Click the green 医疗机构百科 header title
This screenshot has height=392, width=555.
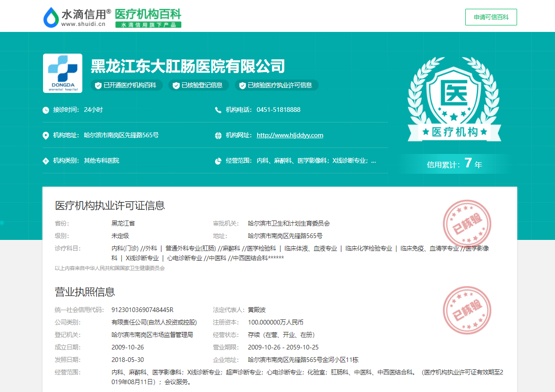148,14
